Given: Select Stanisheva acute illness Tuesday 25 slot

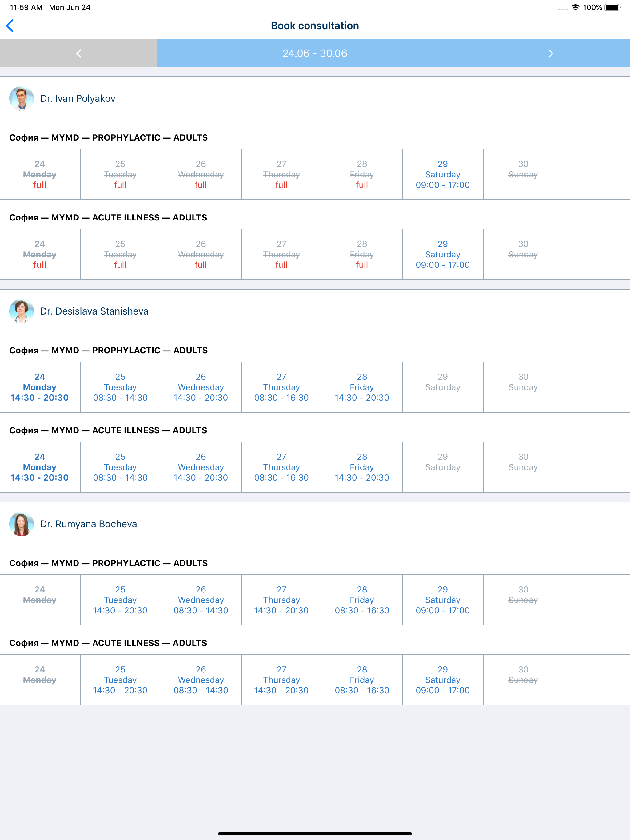Looking at the screenshot, I should pos(121,467).
